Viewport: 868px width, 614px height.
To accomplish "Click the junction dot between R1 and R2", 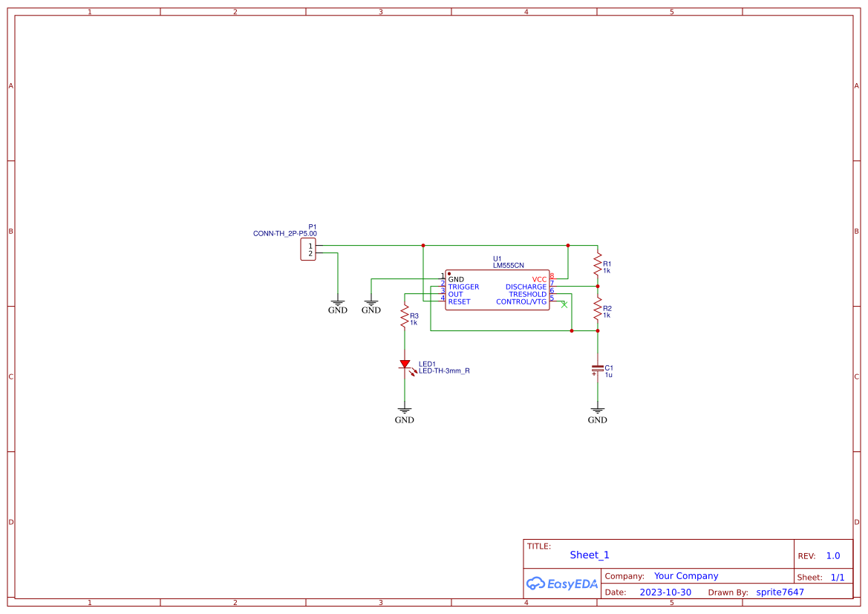I will pos(597,285).
